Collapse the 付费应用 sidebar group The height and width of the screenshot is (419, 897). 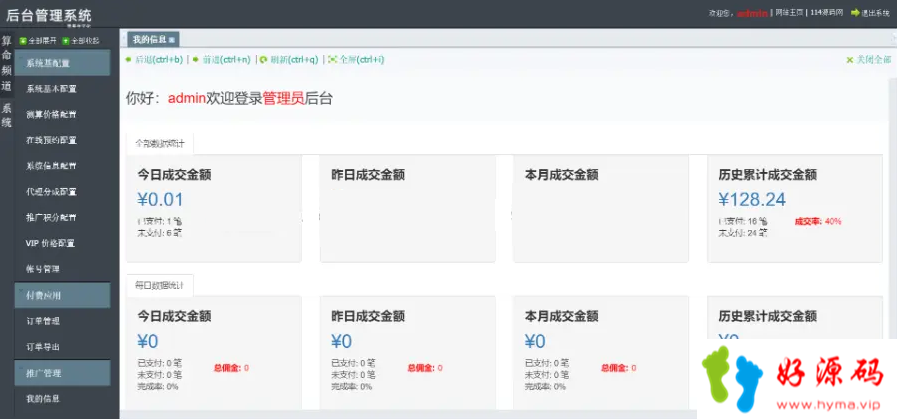[62, 295]
